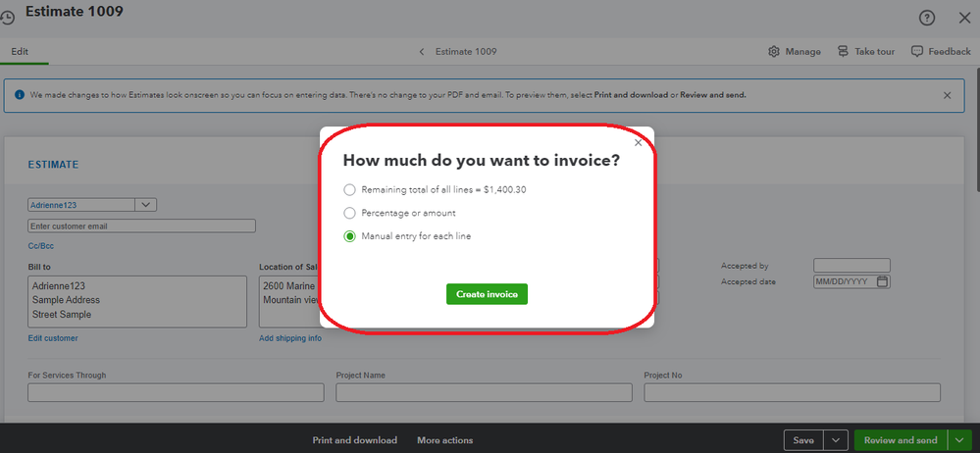The height and width of the screenshot is (453, 980).
Task: Click the Project No field
Action: tap(793, 392)
